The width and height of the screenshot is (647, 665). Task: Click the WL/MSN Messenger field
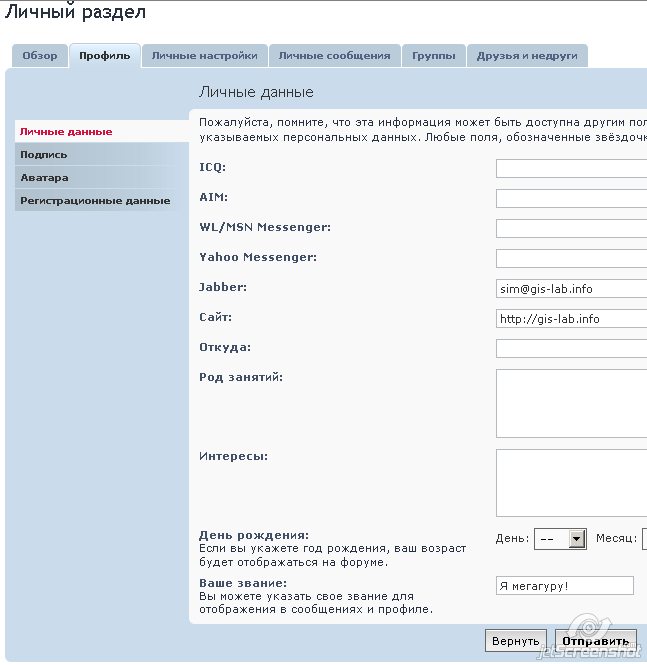click(x=572, y=229)
